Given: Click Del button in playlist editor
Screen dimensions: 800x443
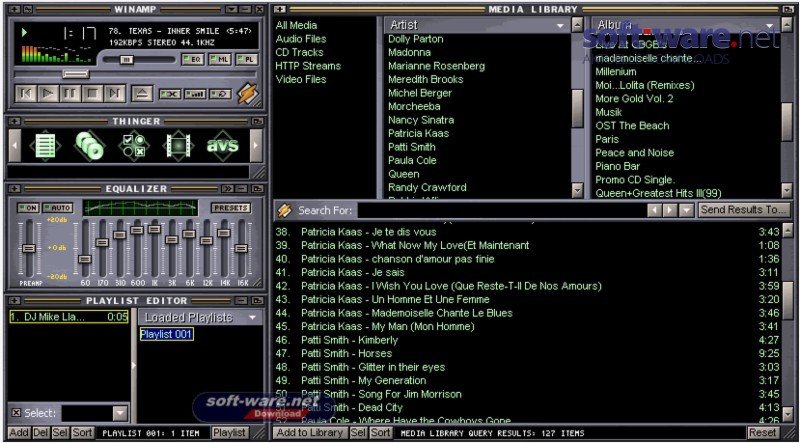Looking at the screenshot, I should [x=41, y=433].
